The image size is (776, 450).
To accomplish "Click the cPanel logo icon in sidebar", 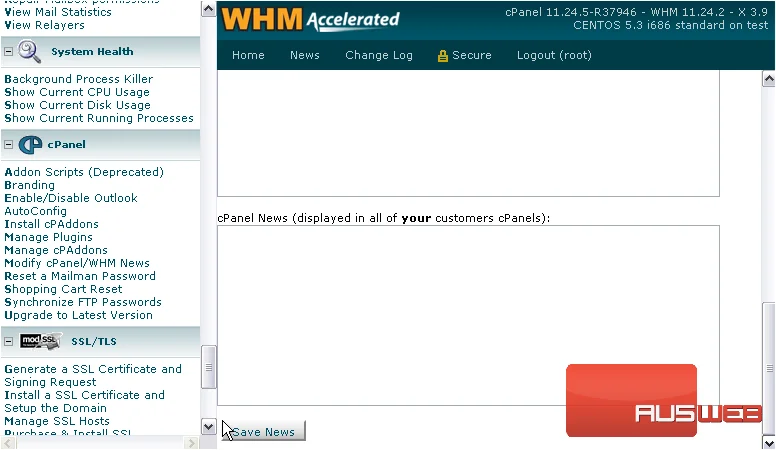I will point(30,145).
